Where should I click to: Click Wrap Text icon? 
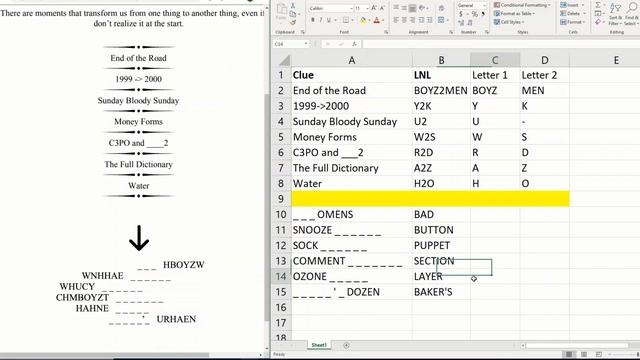pyautogui.click(x=441, y=8)
